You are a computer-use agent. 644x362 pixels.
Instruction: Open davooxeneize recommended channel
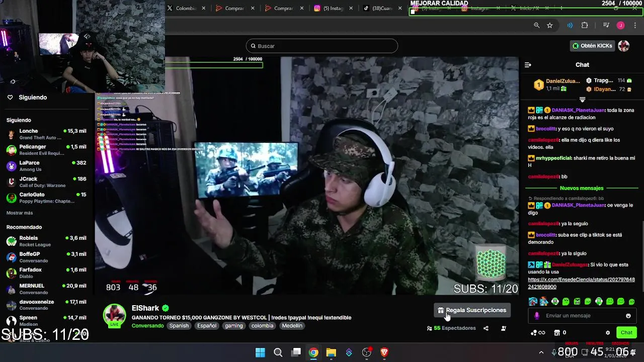click(46, 305)
